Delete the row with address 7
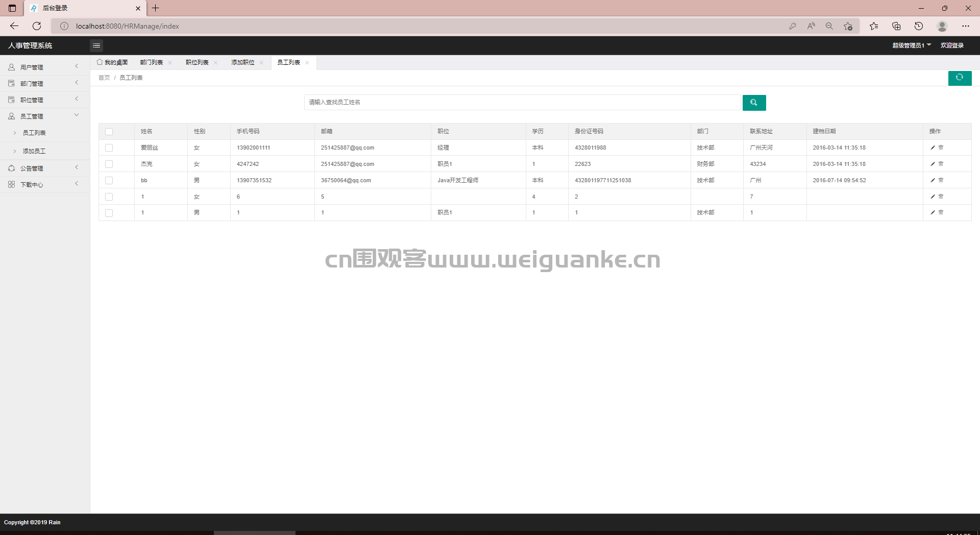 pyautogui.click(x=941, y=197)
